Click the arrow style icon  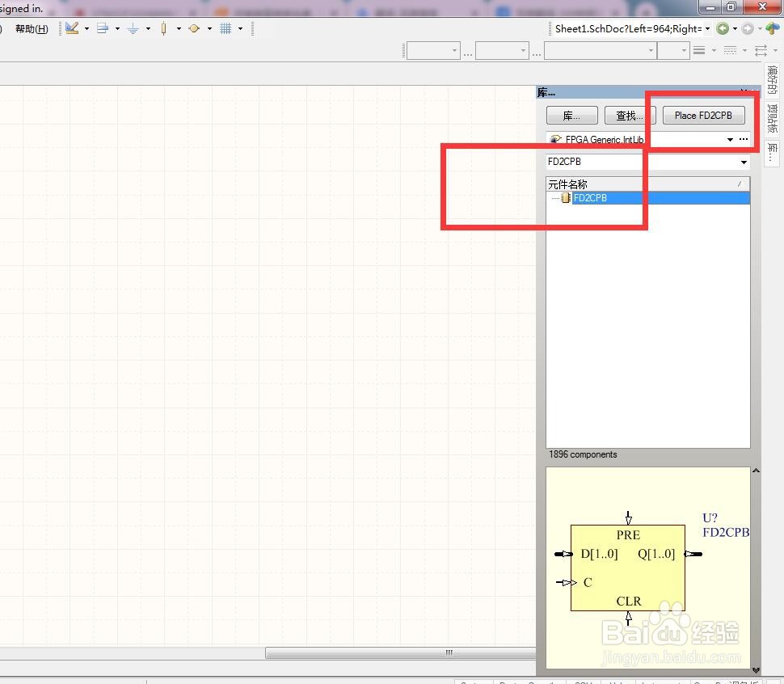pyautogui.click(x=761, y=50)
